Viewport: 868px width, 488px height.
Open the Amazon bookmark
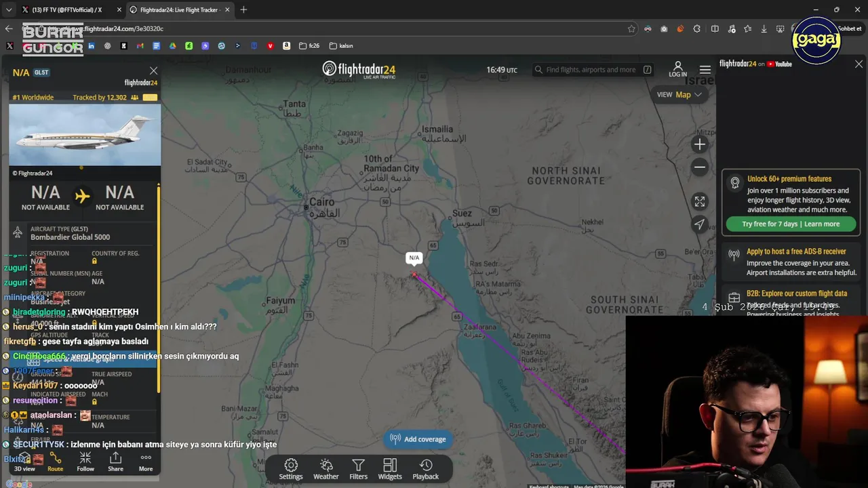286,46
